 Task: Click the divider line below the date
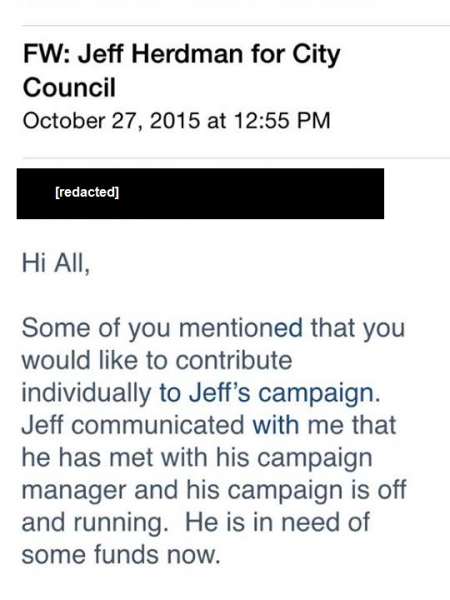pyautogui.click(x=236, y=158)
